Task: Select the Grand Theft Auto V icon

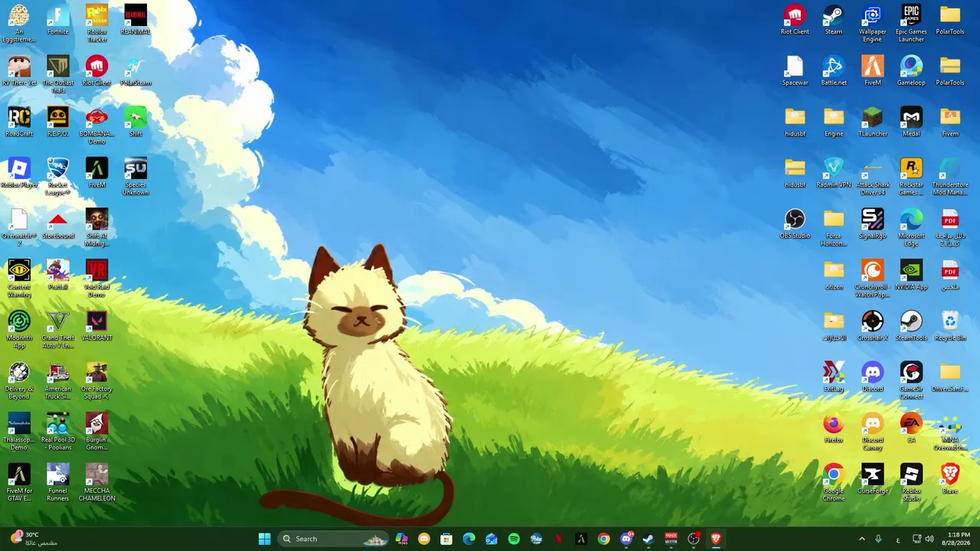Action: tap(58, 330)
